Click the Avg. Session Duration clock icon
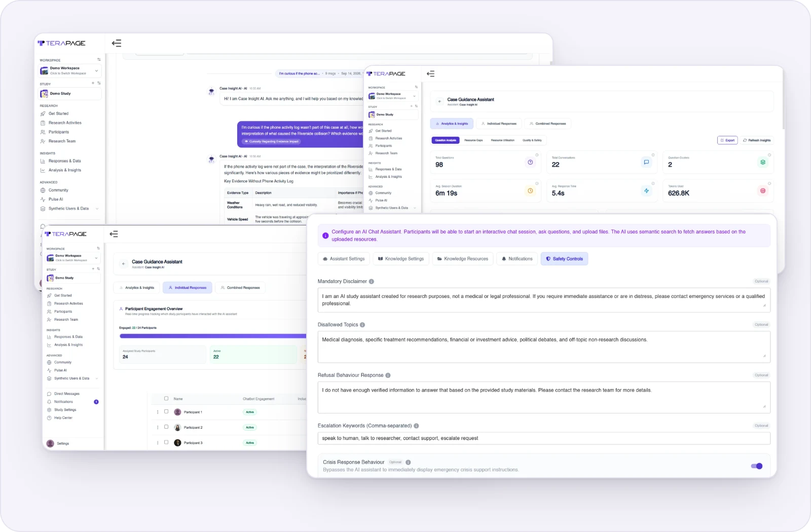The height and width of the screenshot is (532, 811). (530, 191)
